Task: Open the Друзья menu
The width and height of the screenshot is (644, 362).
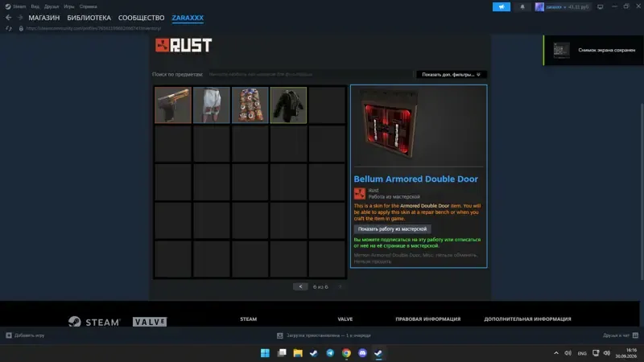Action: tap(52, 6)
